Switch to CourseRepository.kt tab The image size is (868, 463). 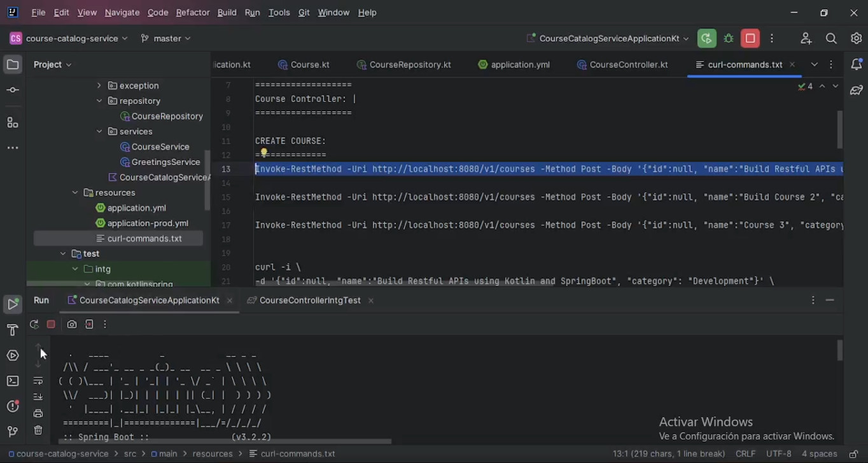(403, 64)
